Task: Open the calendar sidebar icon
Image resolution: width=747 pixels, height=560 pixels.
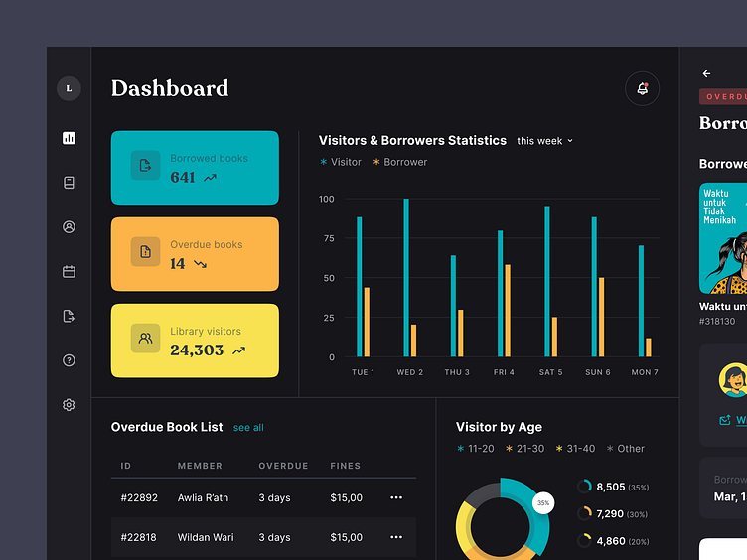Action: [x=69, y=271]
